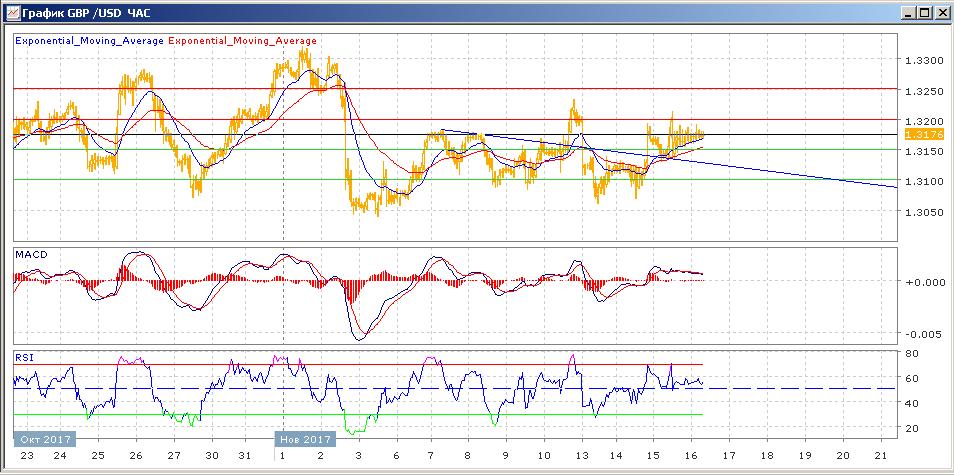This screenshot has height=475, width=954.
Task: Click date 16 on the time axis
Action: pyautogui.click(x=692, y=455)
